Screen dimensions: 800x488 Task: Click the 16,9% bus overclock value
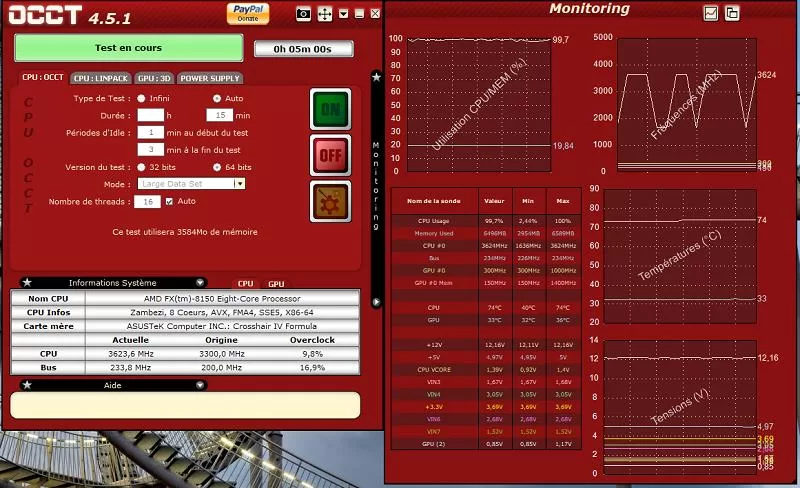click(x=312, y=368)
